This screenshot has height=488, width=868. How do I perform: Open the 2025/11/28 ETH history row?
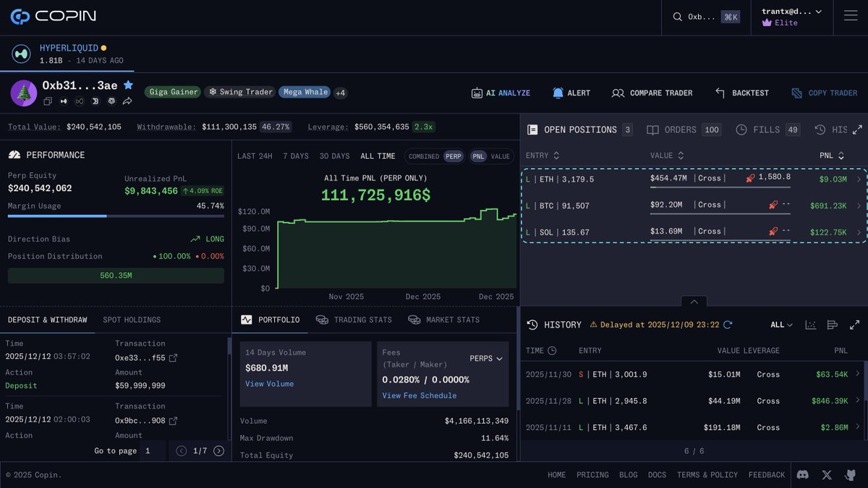click(x=694, y=400)
